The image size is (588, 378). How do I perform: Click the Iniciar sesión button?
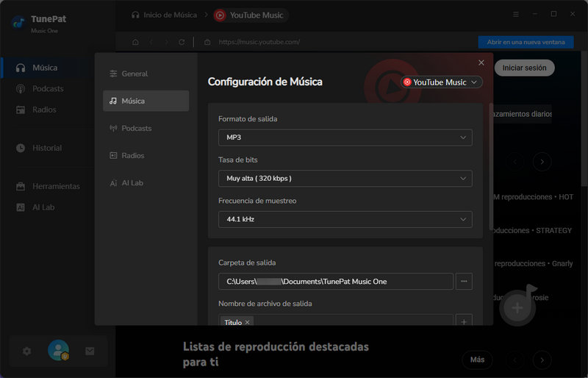524,68
